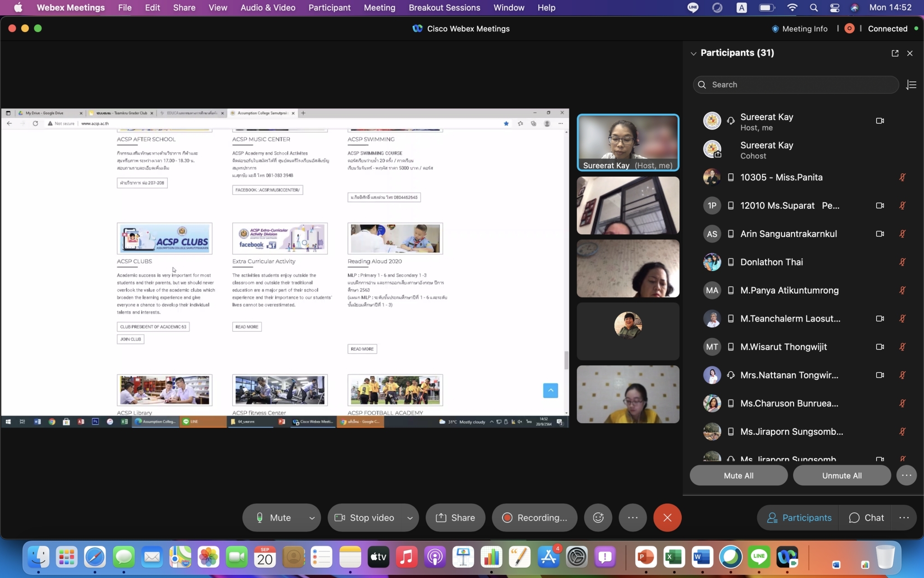Image resolution: width=924 pixels, height=578 pixels.
Task: Click the sort participants list icon
Action: (x=911, y=85)
